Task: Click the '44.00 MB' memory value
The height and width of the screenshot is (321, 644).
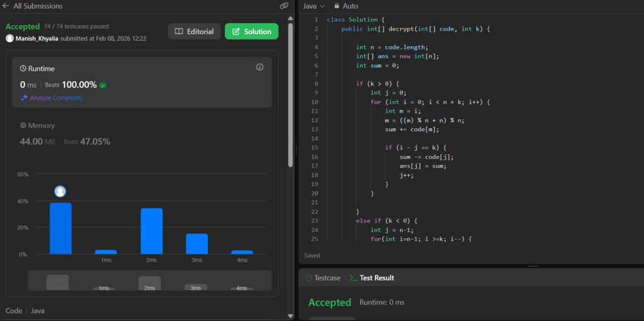Action: point(37,142)
